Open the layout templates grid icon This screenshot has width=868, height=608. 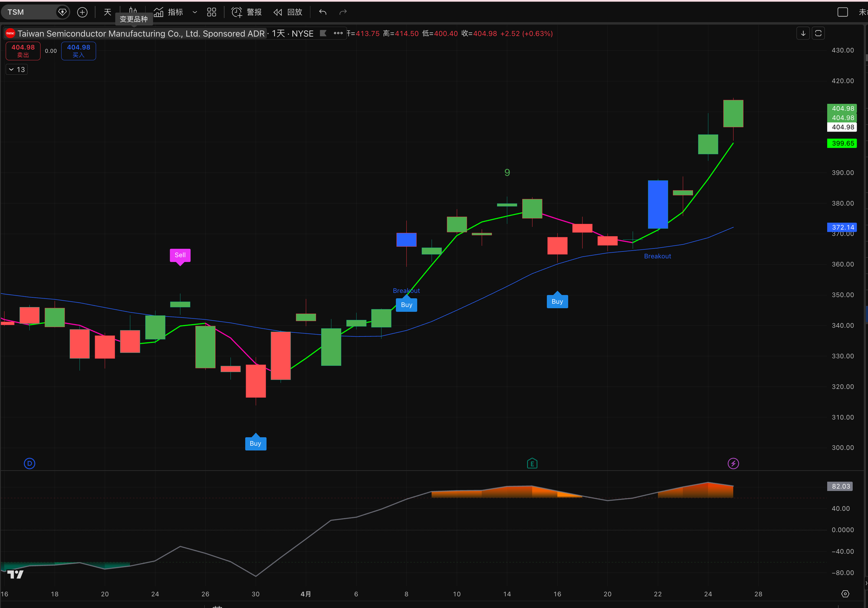coord(211,12)
